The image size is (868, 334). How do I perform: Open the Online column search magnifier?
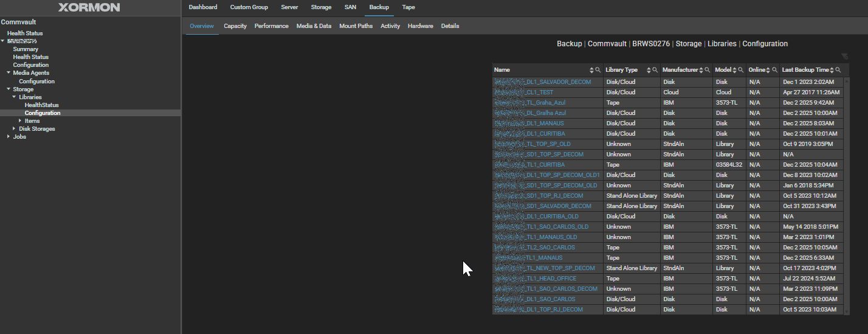pos(774,70)
